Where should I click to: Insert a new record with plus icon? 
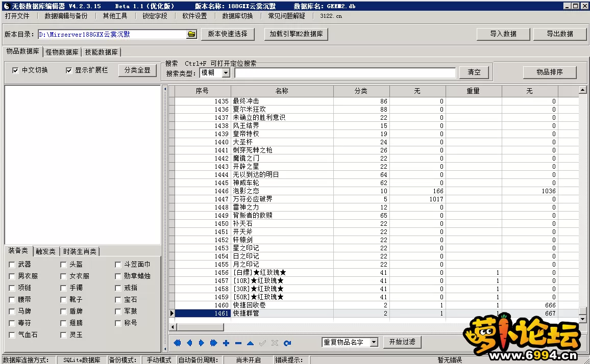coord(226,343)
